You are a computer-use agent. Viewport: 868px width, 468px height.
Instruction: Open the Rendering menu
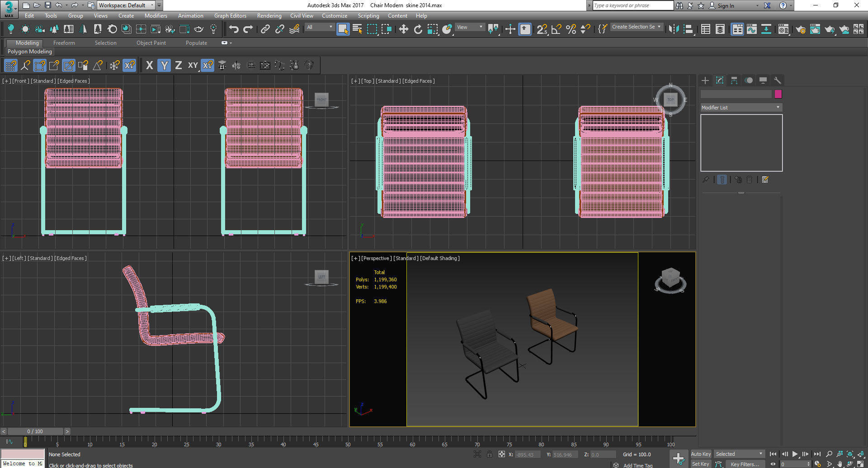pyautogui.click(x=269, y=16)
